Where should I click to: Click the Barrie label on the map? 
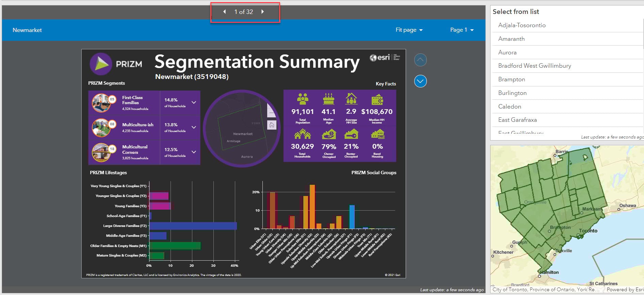pyautogui.click(x=562, y=151)
